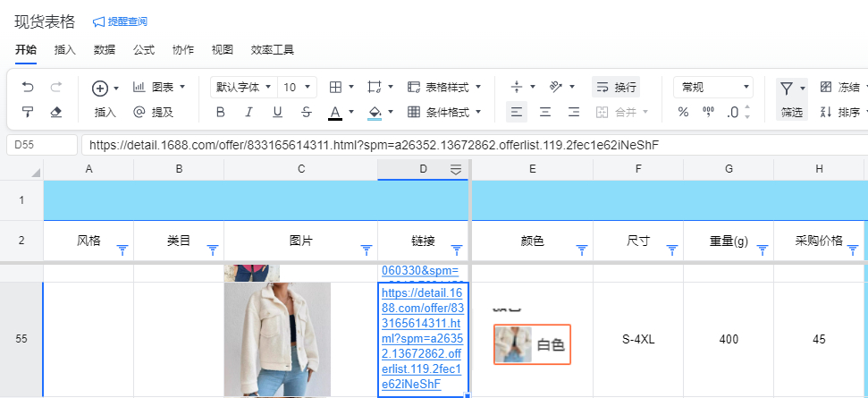This screenshot has width=868, height=398.
Task: Click the underline icon
Action: click(x=277, y=112)
